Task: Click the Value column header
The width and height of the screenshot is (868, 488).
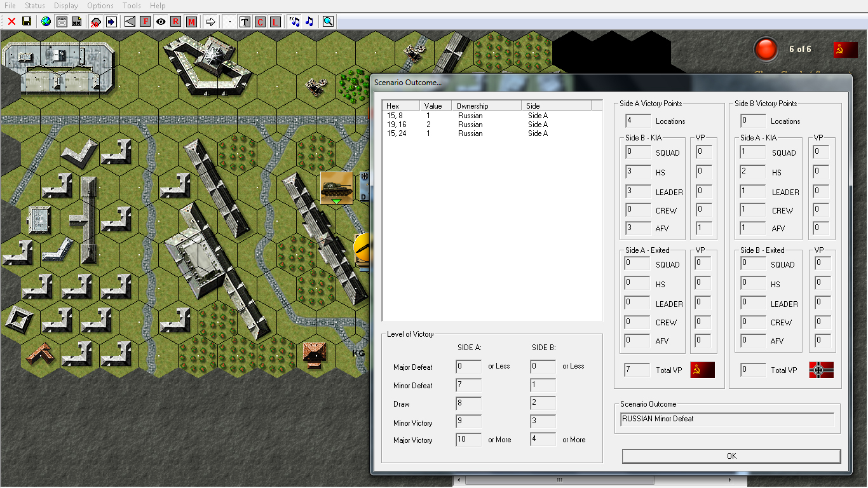Action: click(x=436, y=105)
